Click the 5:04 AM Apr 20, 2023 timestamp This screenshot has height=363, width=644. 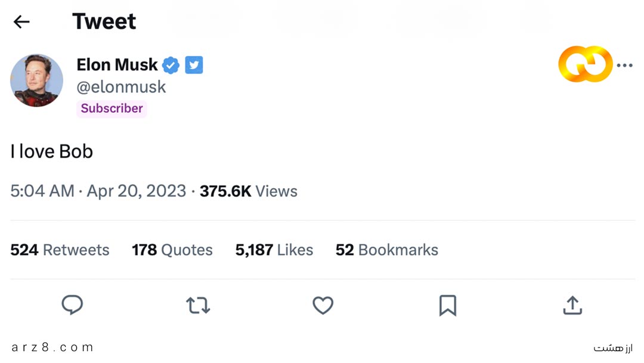point(98,191)
